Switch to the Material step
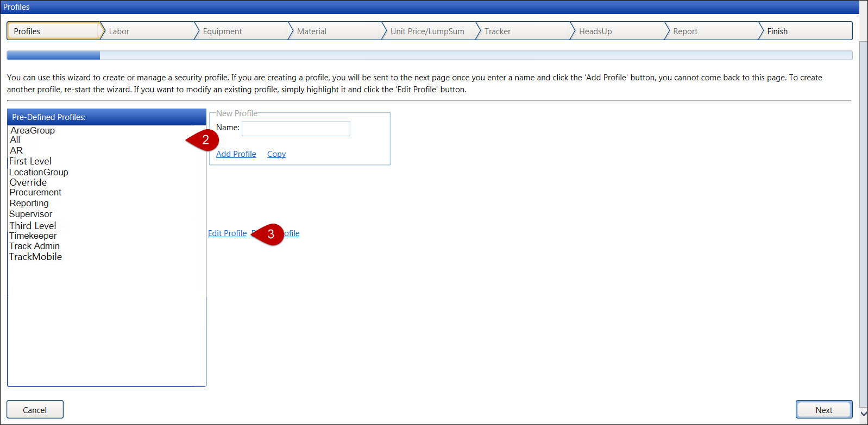The image size is (868, 425). 311,31
